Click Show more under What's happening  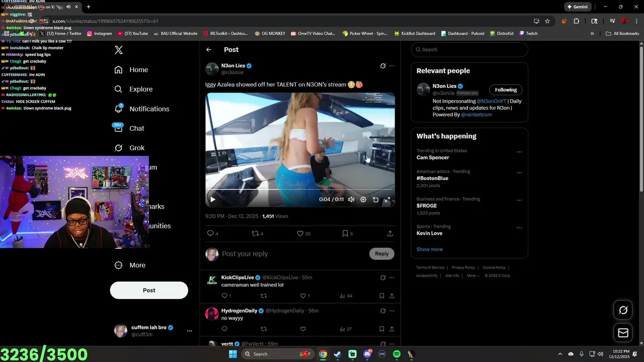(430, 249)
